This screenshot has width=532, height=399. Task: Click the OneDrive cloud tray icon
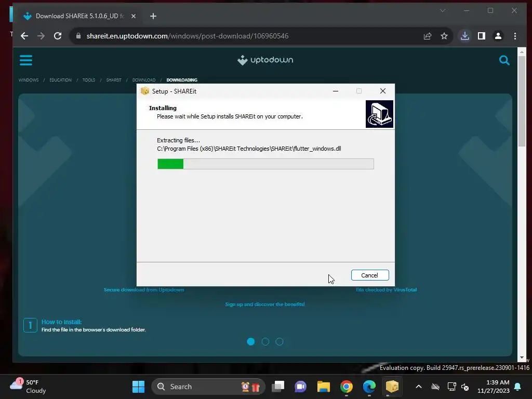(435, 387)
